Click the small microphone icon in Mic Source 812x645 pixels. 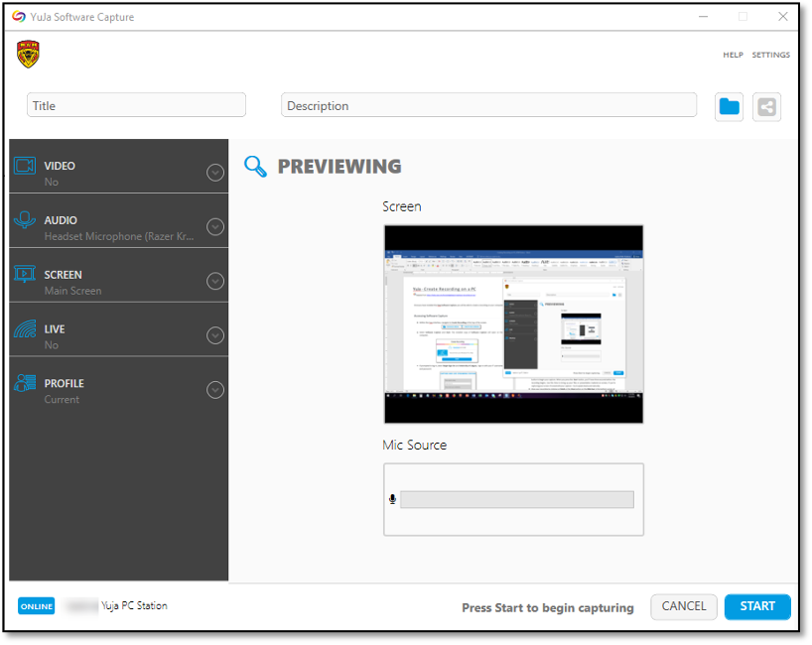(x=392, y=499)
